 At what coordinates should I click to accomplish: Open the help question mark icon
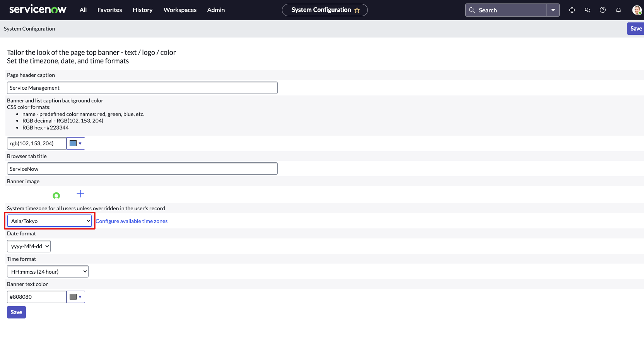coord(603,10)
